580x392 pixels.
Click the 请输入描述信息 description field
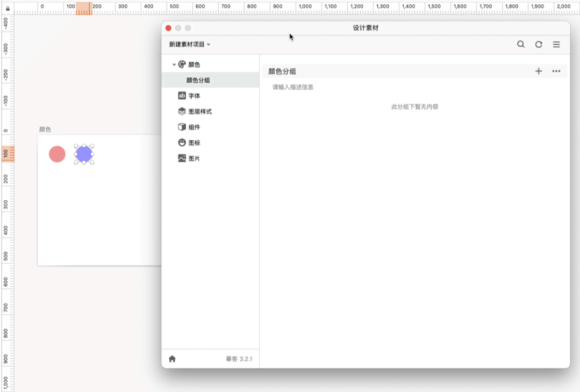coord(293,87)
